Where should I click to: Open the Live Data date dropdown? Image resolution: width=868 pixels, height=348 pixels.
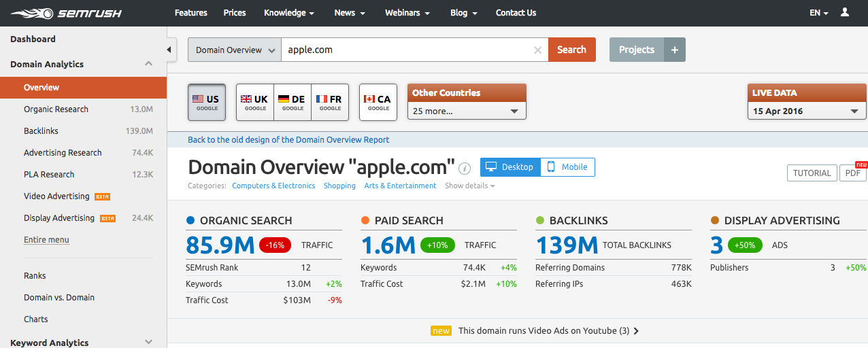[x=807, y=111]
